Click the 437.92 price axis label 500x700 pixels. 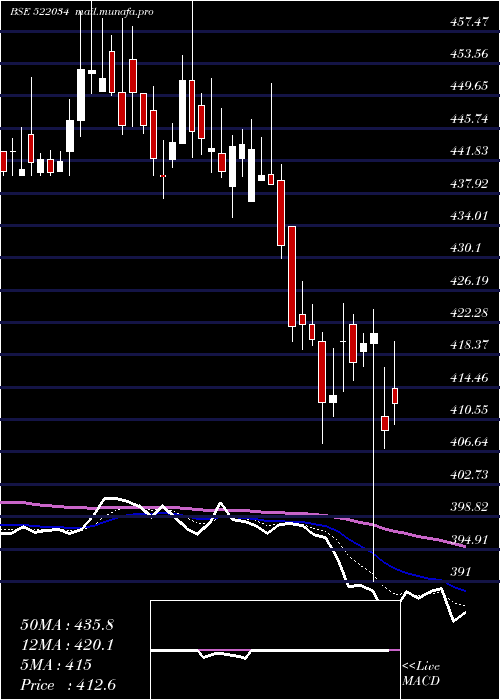(469, 183)
